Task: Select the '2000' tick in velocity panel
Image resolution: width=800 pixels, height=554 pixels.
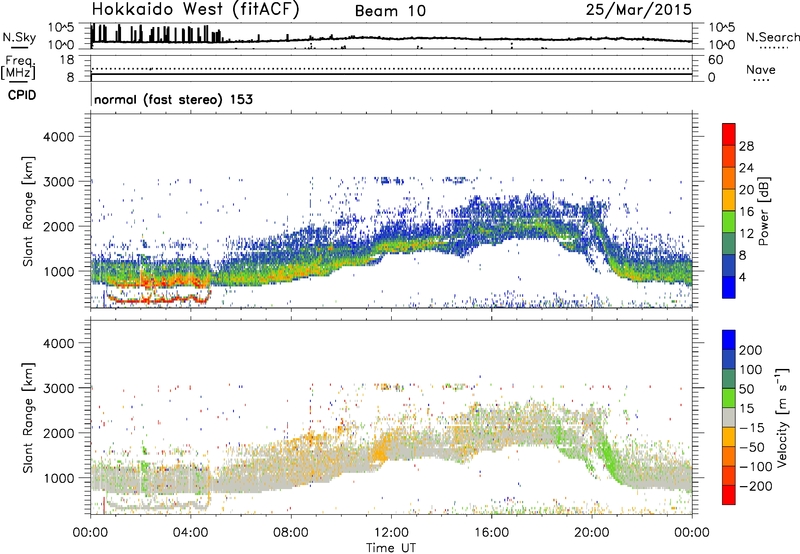Action: [58, 433]
